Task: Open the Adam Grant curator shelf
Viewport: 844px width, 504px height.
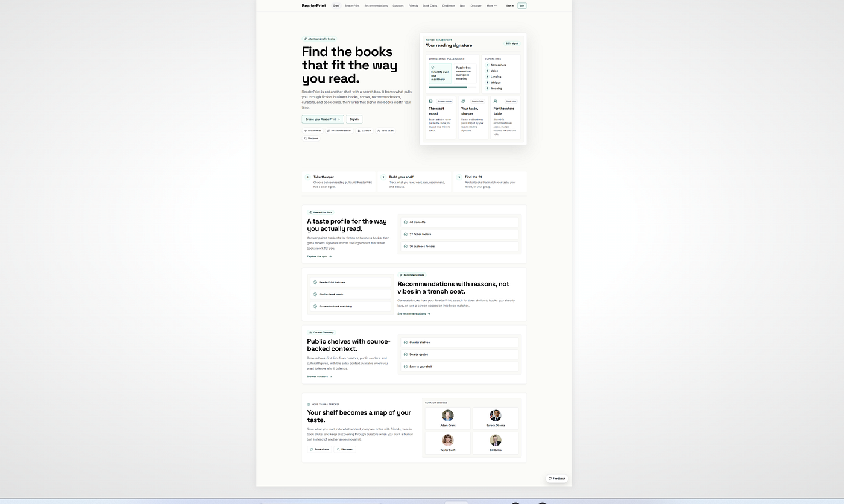Action: click(448, 418)
